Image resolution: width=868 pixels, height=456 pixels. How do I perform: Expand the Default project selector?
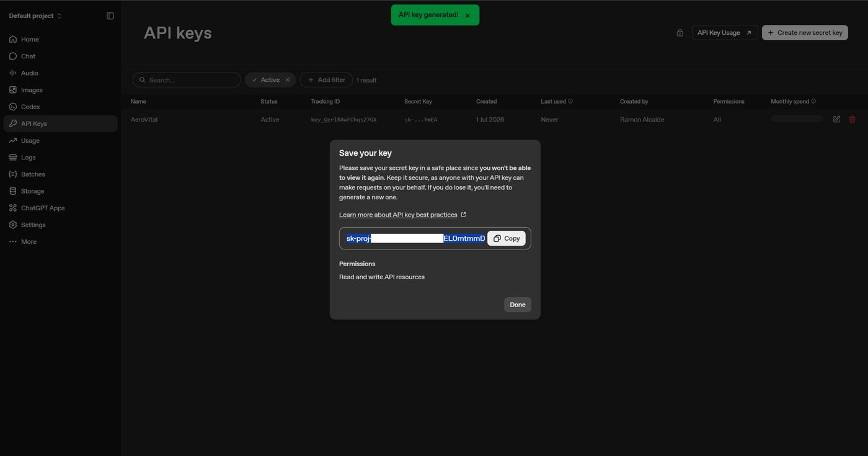tap(35, 16)
